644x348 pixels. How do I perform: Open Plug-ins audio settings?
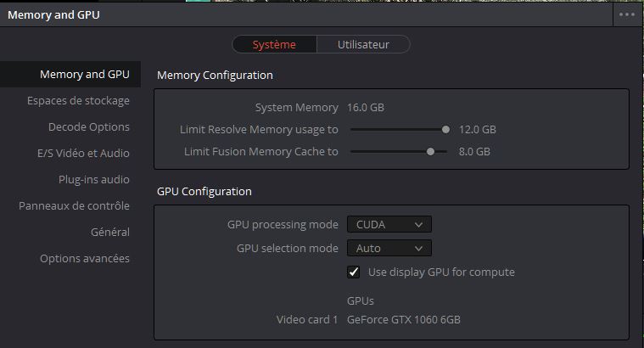(93, 179)
